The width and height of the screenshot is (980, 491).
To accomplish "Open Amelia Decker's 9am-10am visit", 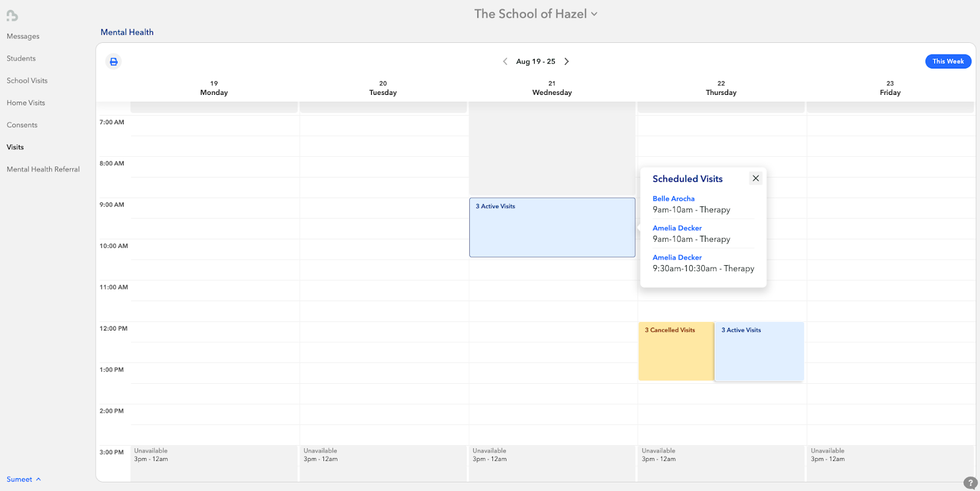I will click(677, 228).
